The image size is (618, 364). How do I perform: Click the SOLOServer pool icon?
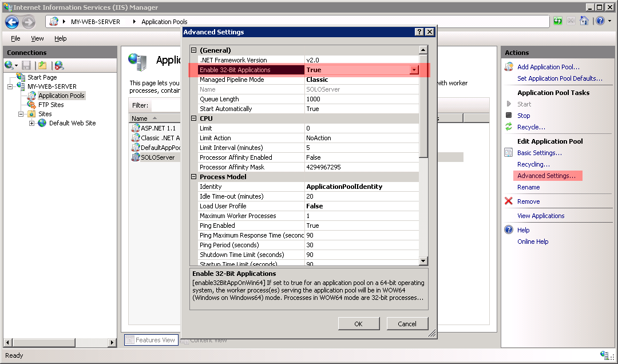coord(136,157)
